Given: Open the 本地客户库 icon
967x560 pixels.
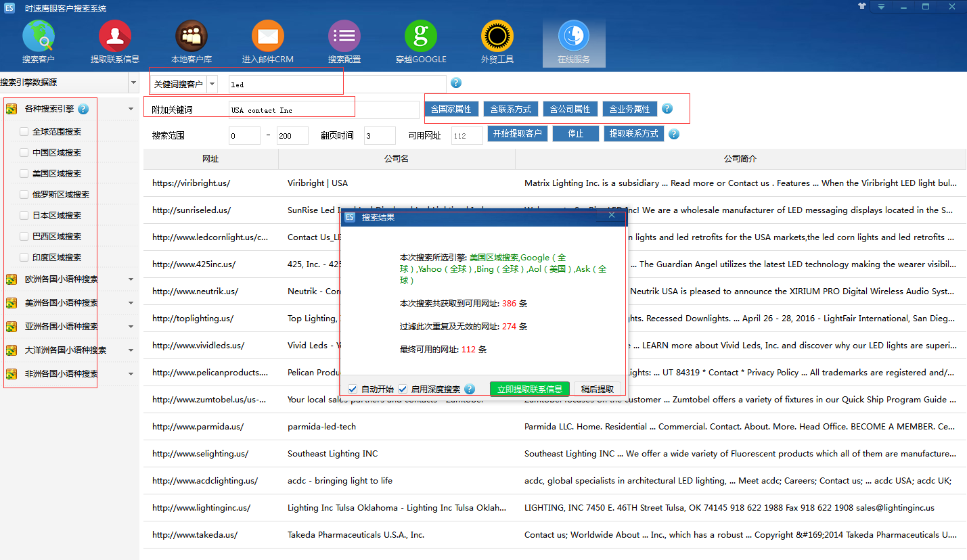Looking at the screenshot, I should click(x=192, y=37).
